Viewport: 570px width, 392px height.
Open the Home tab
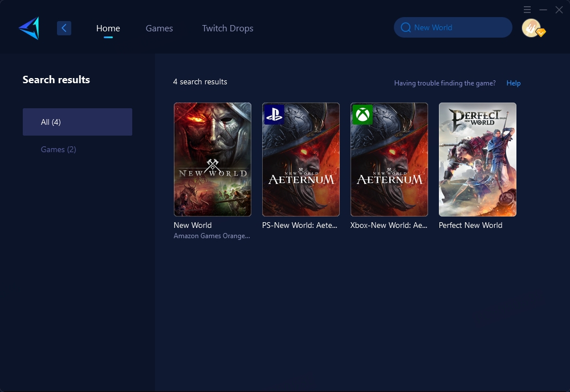108,28
